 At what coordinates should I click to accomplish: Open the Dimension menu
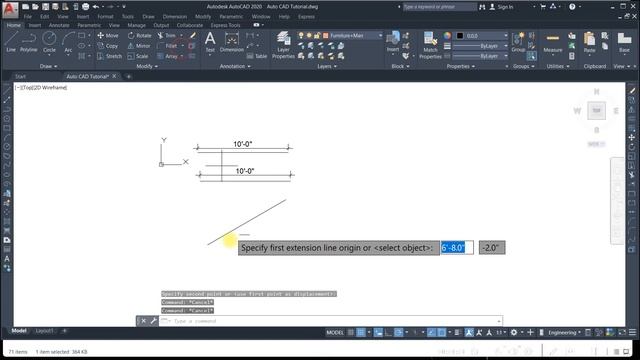[x=175, y=17]
